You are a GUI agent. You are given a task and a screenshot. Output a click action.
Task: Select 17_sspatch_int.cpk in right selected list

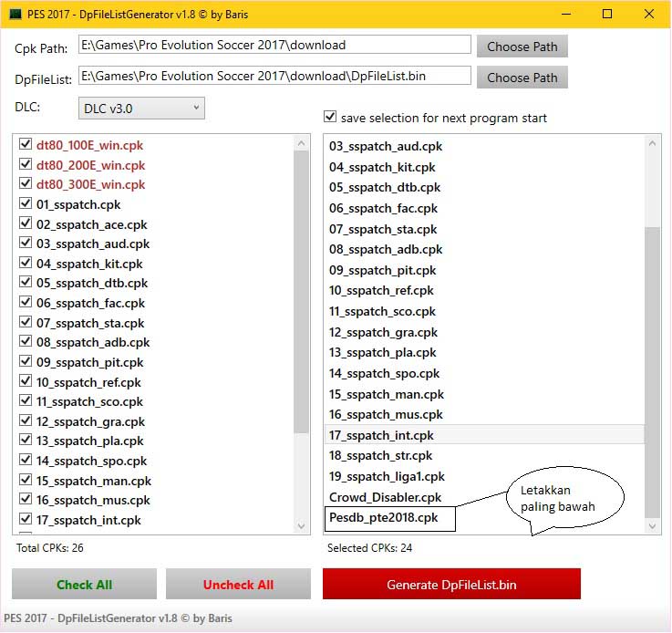click(x=484, y=435)
